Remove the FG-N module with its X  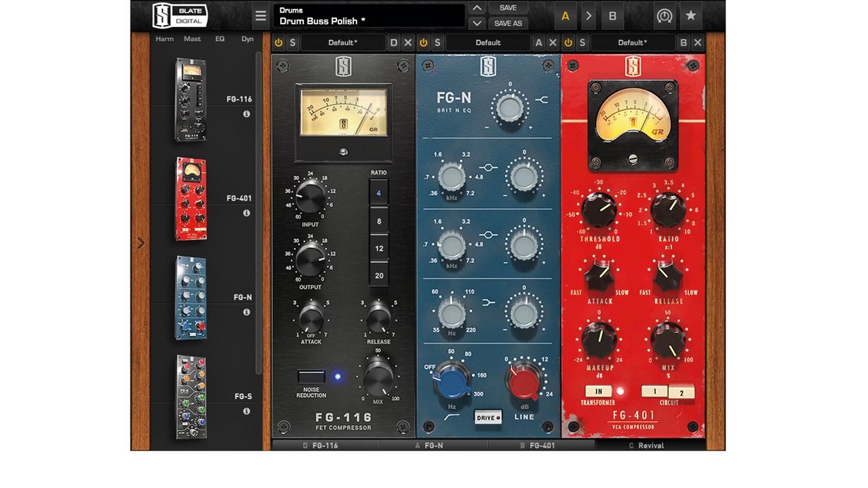553,43
